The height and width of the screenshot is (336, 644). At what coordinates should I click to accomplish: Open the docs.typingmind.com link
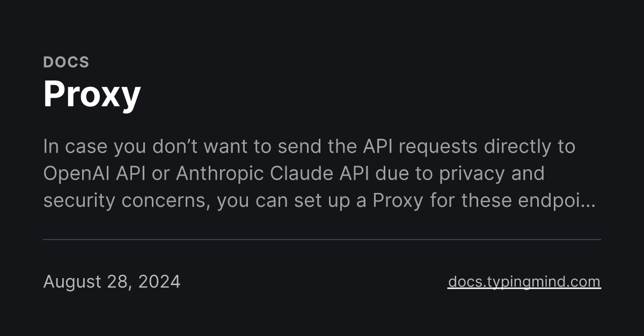click(524, 281)
